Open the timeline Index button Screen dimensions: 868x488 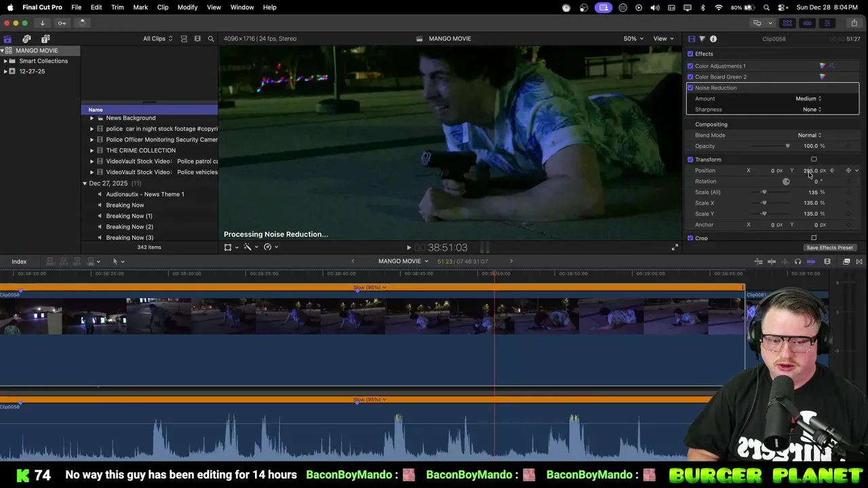pos(19,262)
